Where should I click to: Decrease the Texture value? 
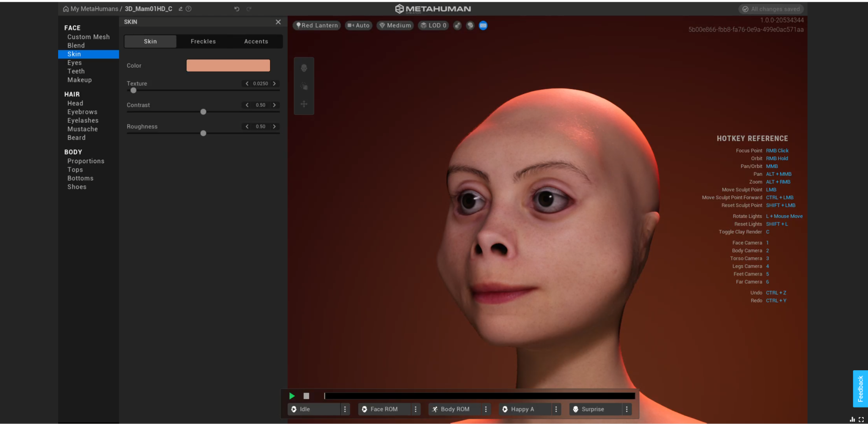tap(247, 84)
